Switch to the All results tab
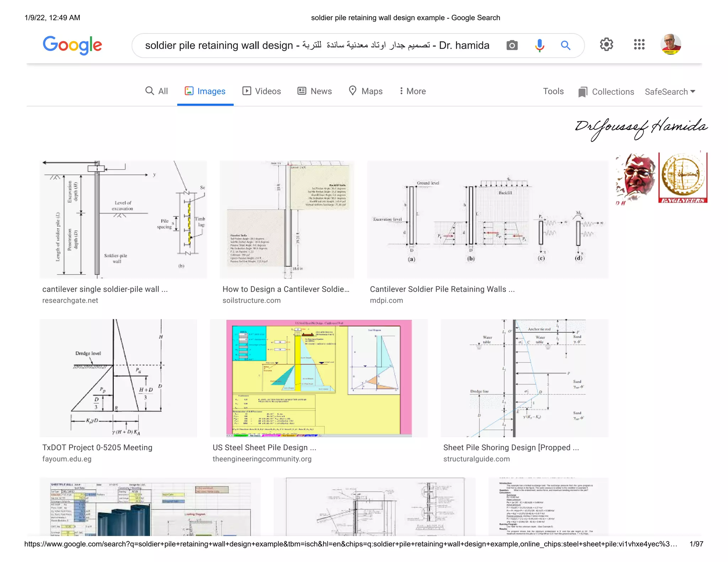The height and width of the screenshot is (562, 728). (157, 91)
